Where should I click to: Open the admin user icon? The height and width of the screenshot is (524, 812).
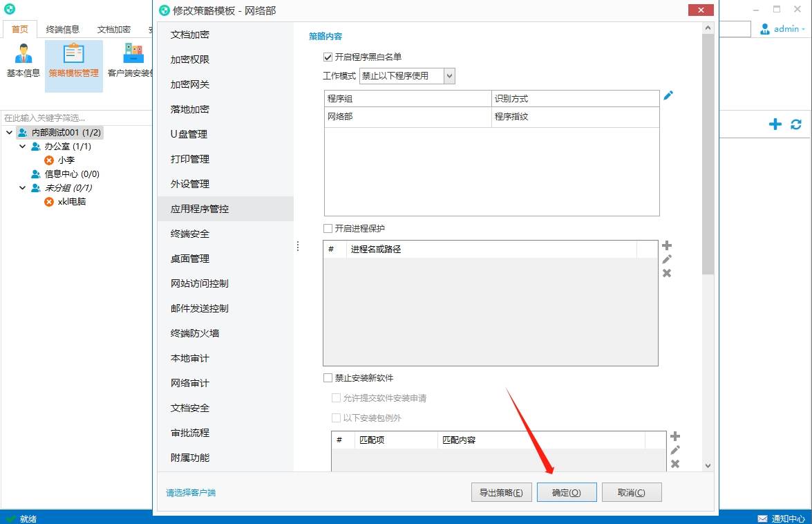765,29
